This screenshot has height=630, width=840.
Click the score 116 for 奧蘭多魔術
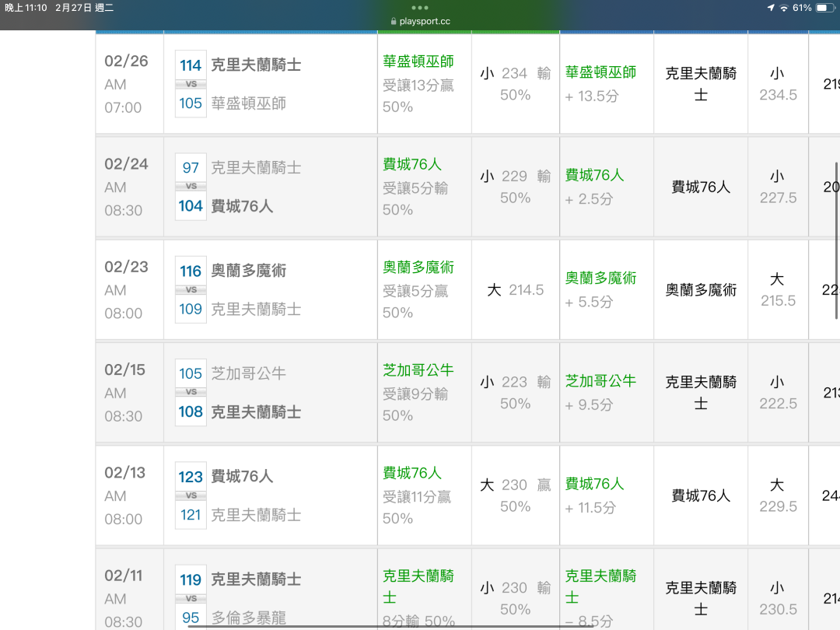(x=191, y=271)
